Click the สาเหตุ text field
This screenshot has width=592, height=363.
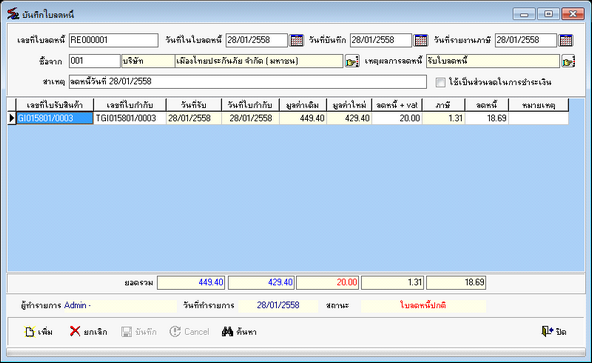pyautogui.click(x=248, y=82)
